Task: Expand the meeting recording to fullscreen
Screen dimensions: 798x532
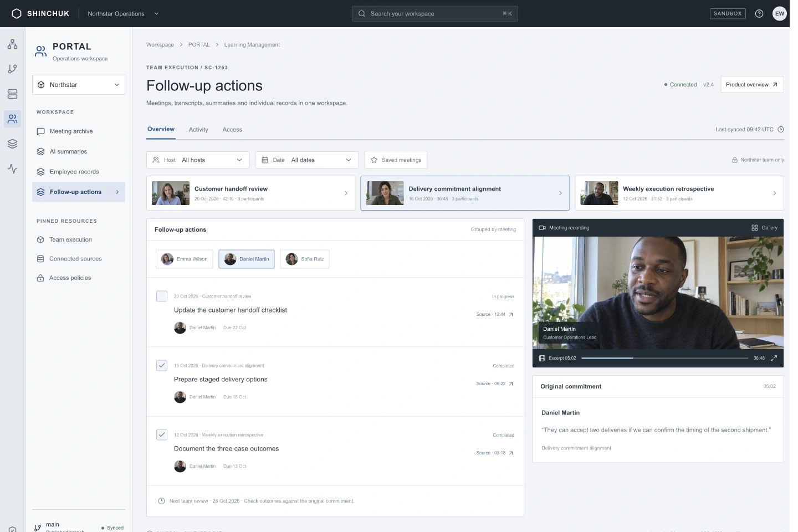Action: (774, 358)
